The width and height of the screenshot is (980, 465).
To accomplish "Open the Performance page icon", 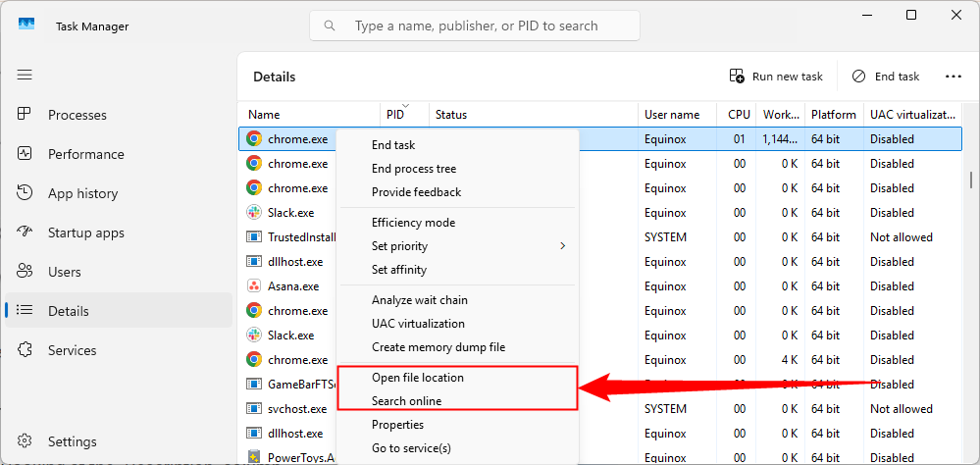I will coord(26,154).
